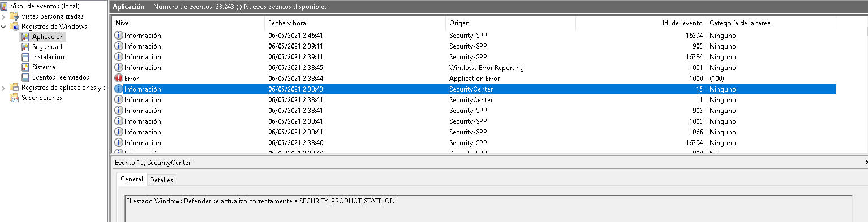Image resolution: width=868 pixels, height=222 pixels.
Task: Click the Suscripciones icon in tree
Action: (x=14, y=98)
